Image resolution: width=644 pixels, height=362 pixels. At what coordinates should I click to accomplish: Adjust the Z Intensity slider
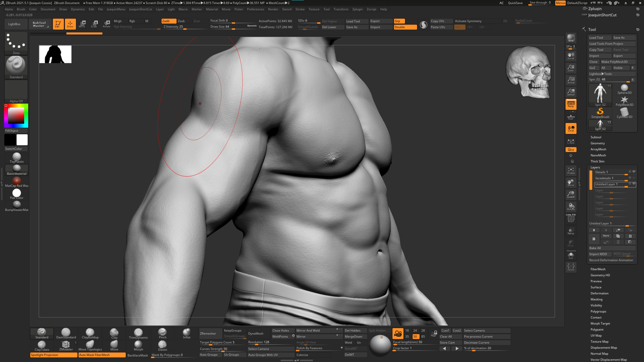[184, 27]
